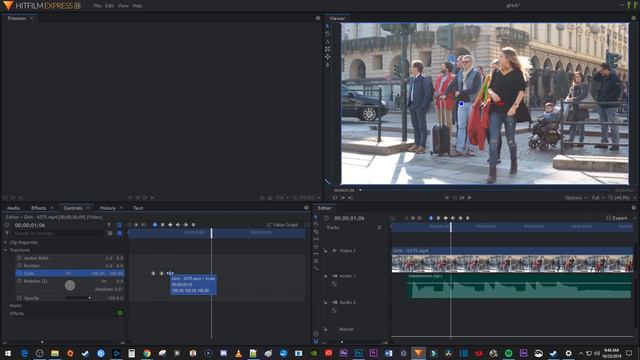Screen dimensions: 640x360
Task: Expand the Video 1 track arrow
Action: tap(326, 251)
